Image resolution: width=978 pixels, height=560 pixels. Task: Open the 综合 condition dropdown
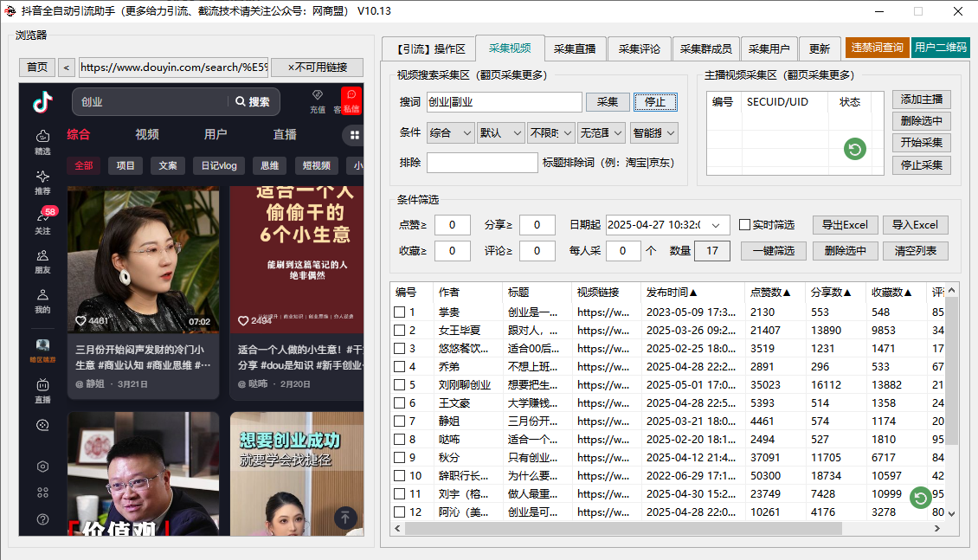click(450, 132)
